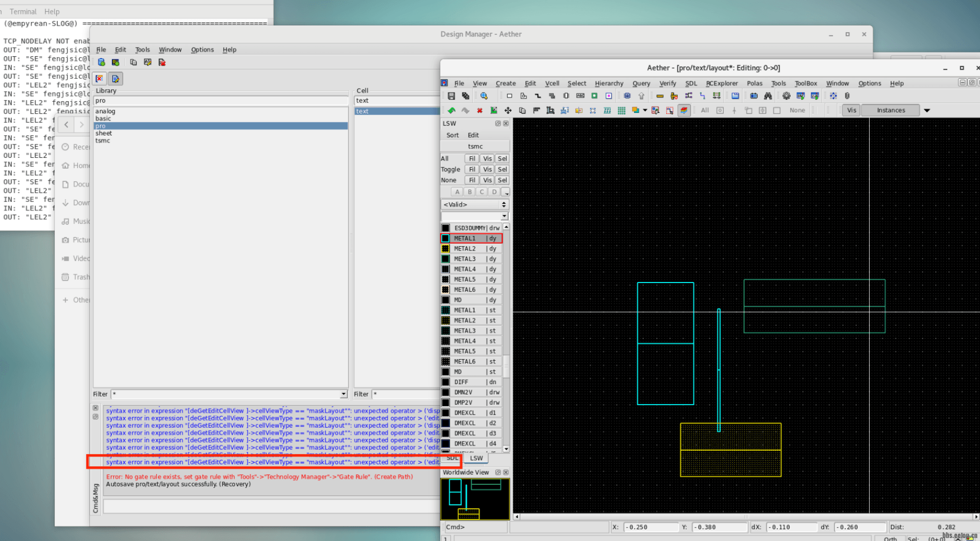
Task: Click Vis in the None row
Action: [487, 180]
